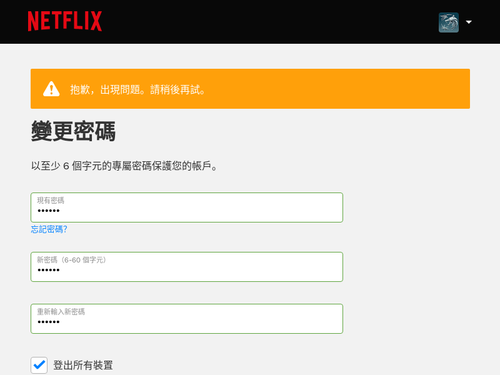Focus the 現有密碼 current password field
Screen dimensions: 500x375
(x=187, y=207)
